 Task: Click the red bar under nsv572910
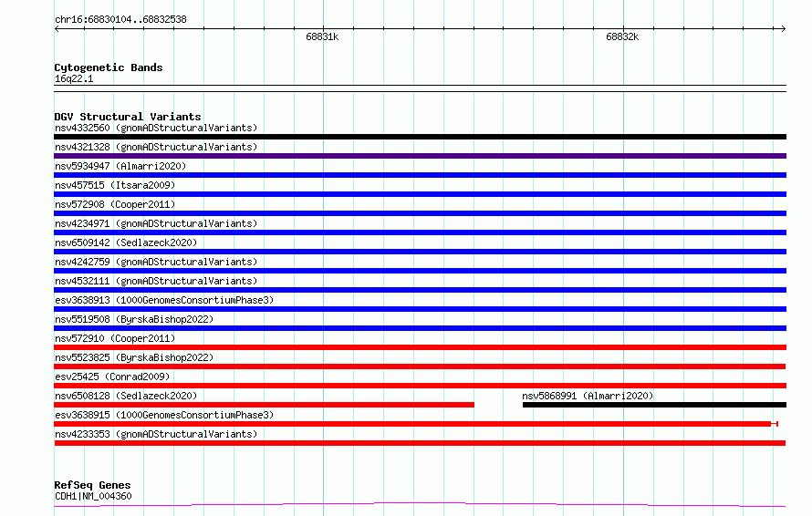(420, 347)
